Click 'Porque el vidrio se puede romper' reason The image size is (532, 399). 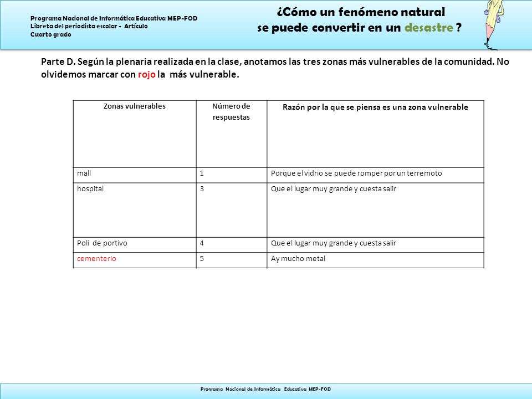point(375,175)
